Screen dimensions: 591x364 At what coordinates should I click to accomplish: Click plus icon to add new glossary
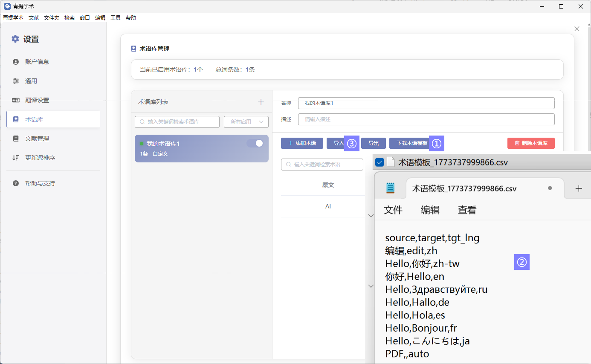pyautogui.click(x=261, y=102)
